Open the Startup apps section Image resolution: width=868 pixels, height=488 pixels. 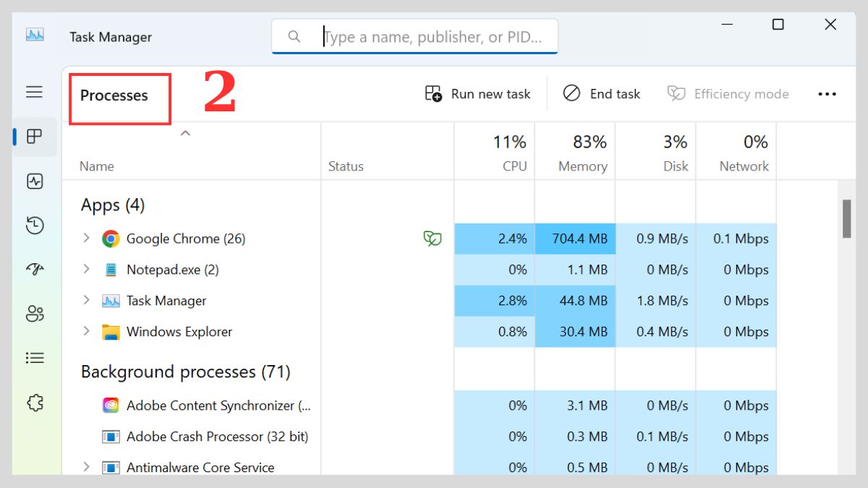pos(35,270)
